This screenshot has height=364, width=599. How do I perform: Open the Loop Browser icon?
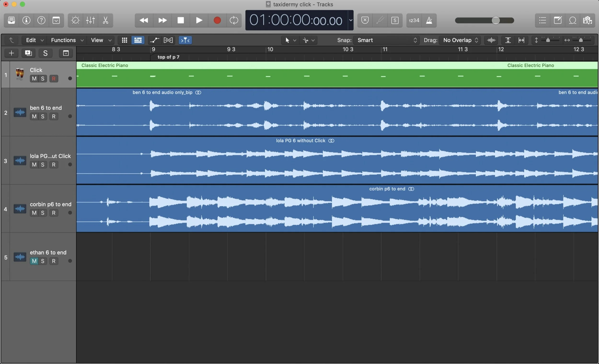[x=572, y=20]
